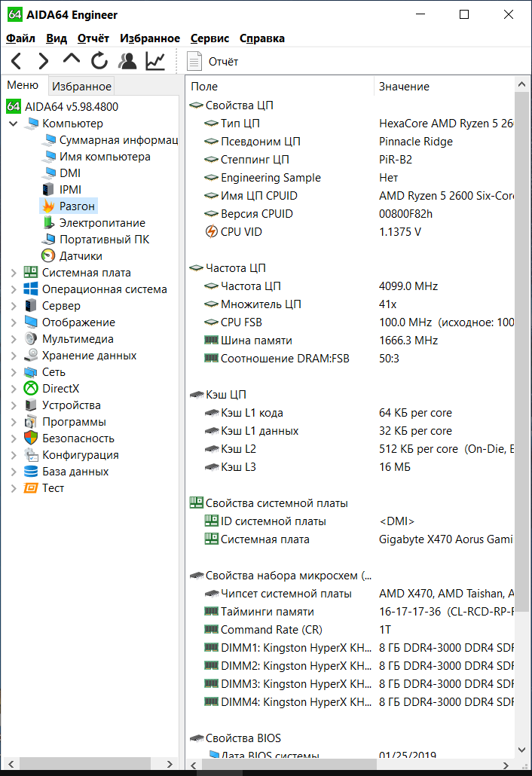This screenshot has height=776, width=532.
Task: Select the Датчики sensor item
Action: pos(81,256)
